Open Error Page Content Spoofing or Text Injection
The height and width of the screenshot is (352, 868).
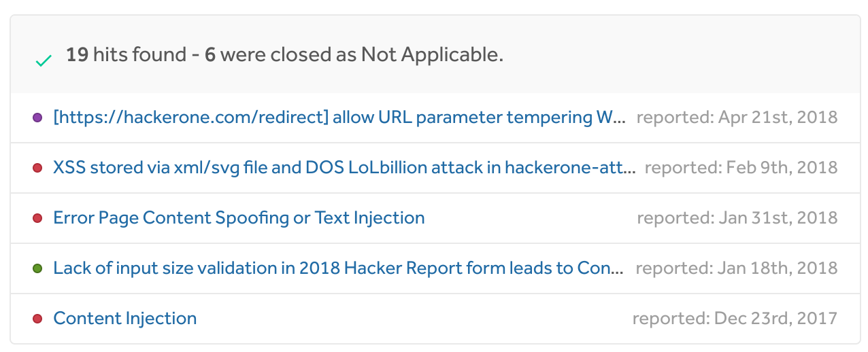click(x=239, y=218)
